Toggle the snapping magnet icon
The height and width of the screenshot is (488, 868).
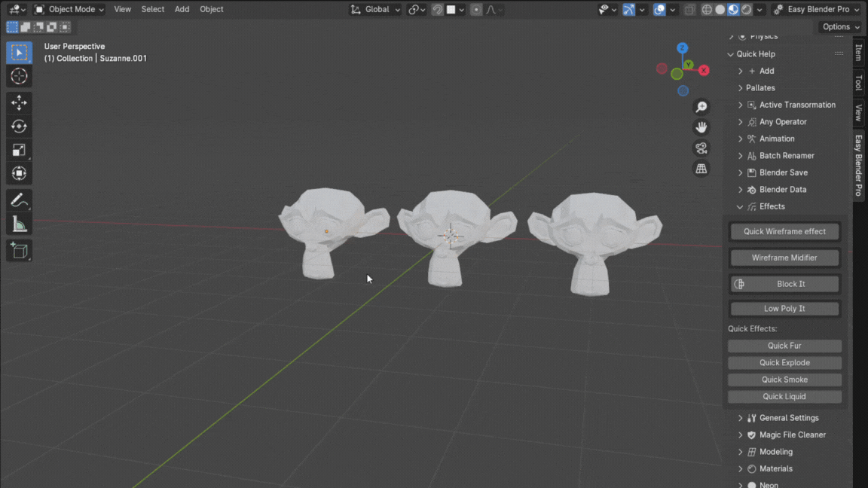coord(437,10)
